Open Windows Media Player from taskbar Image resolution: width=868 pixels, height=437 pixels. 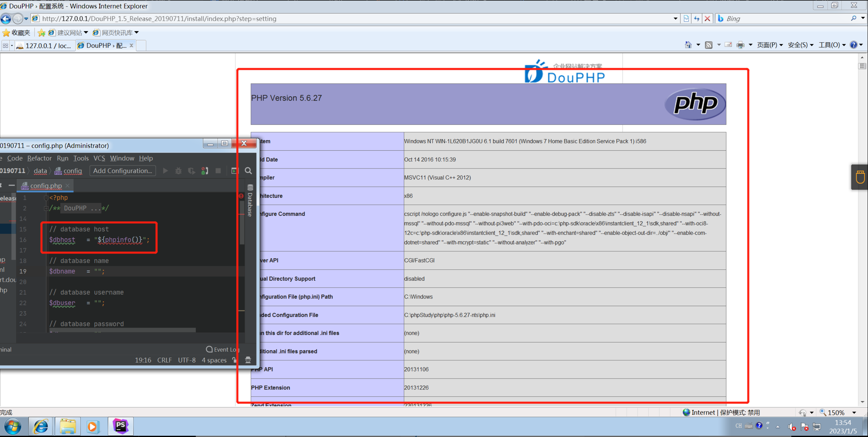pyautogui.click(x=92, y=427)
